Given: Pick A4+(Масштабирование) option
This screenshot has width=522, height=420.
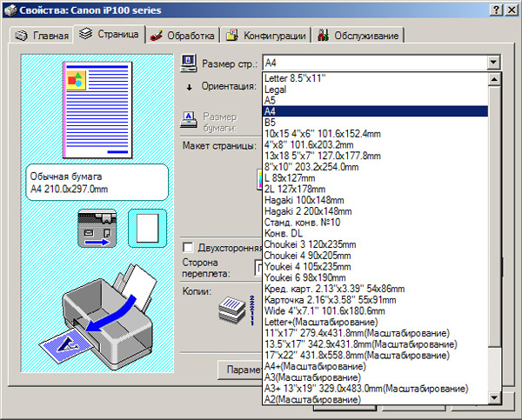Looking at the screenshot, I should click(375, 366).
